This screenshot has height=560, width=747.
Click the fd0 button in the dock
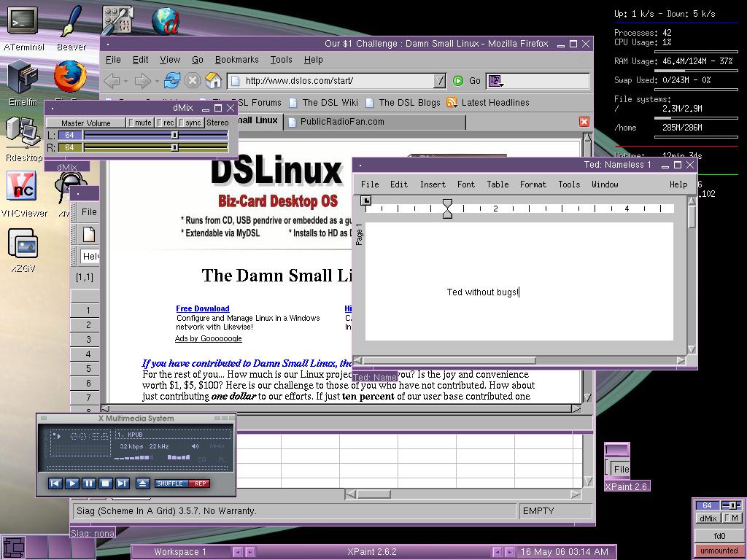[719, 536]
